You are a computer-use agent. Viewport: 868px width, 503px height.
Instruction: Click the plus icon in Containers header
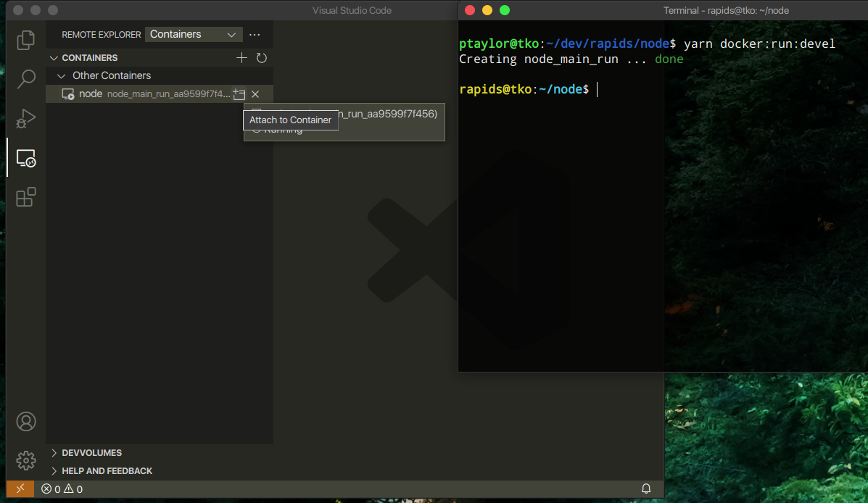tap(242, 58)
